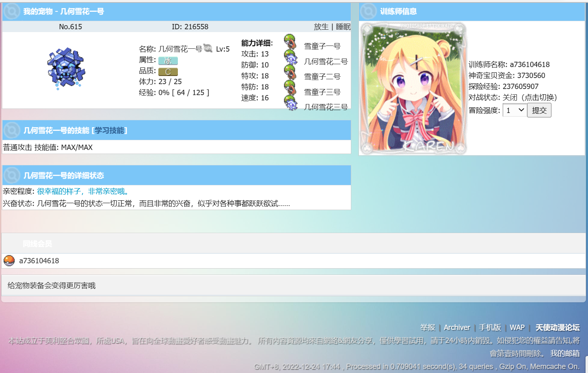The height and width of the screenshot is (373, 588).
Task: Click the No.615 pet number
Action: (x=70, y=26)
